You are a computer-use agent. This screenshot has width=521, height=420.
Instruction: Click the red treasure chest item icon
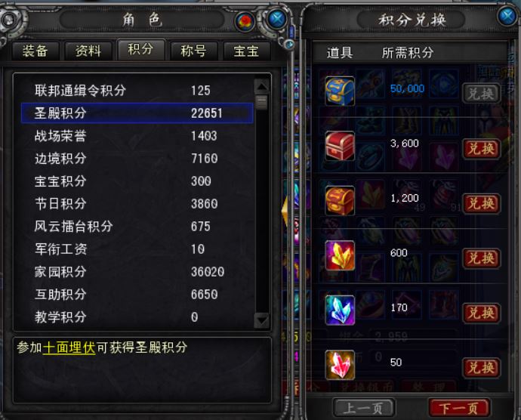pos(340,146)
